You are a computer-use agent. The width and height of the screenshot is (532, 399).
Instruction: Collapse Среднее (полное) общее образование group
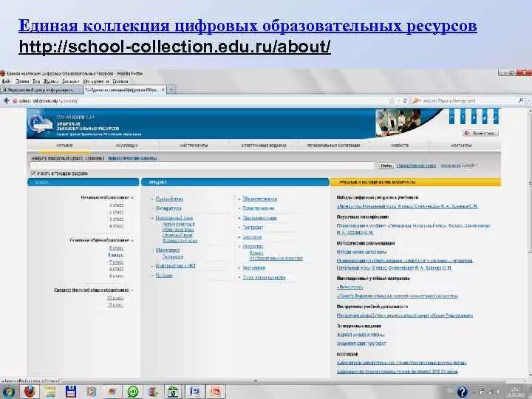coord(132,290)
